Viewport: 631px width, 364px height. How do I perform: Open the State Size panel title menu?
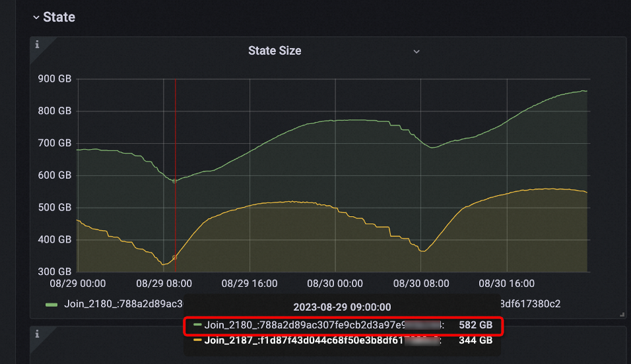click(275, 51)
